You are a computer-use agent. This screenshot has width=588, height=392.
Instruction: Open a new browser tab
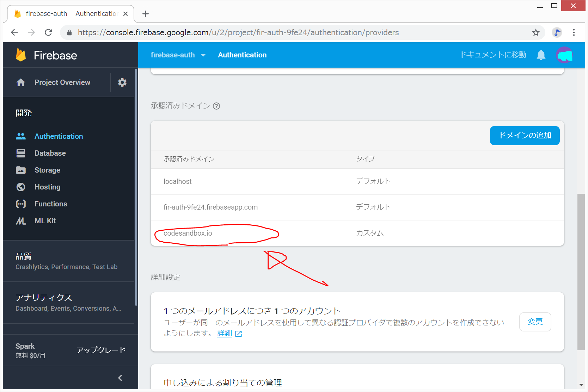(146, 14)
